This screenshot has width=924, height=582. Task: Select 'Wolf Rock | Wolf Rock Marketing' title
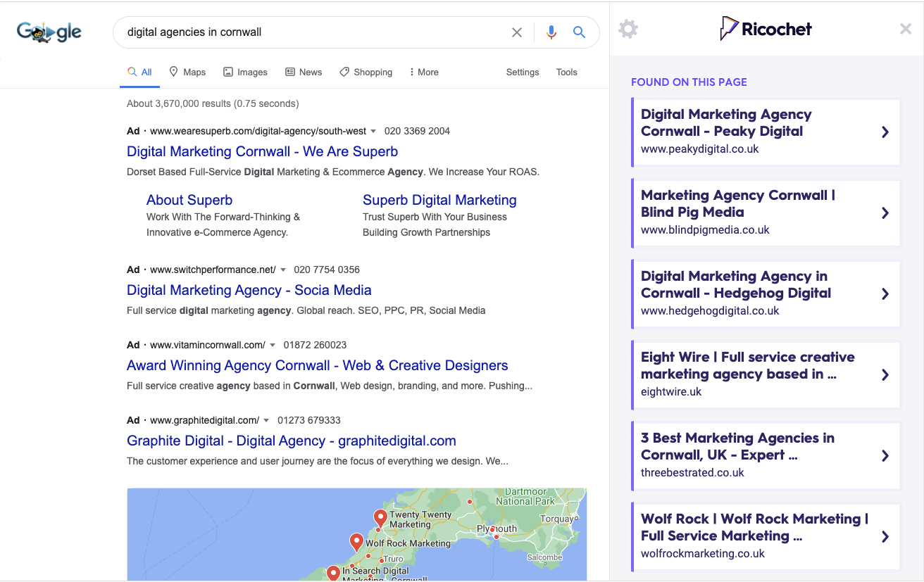pos(754,527)
